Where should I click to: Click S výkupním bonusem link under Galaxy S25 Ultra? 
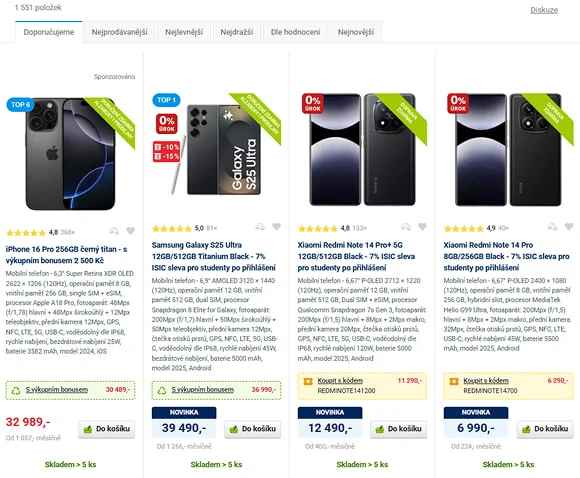tap(203, 390)
